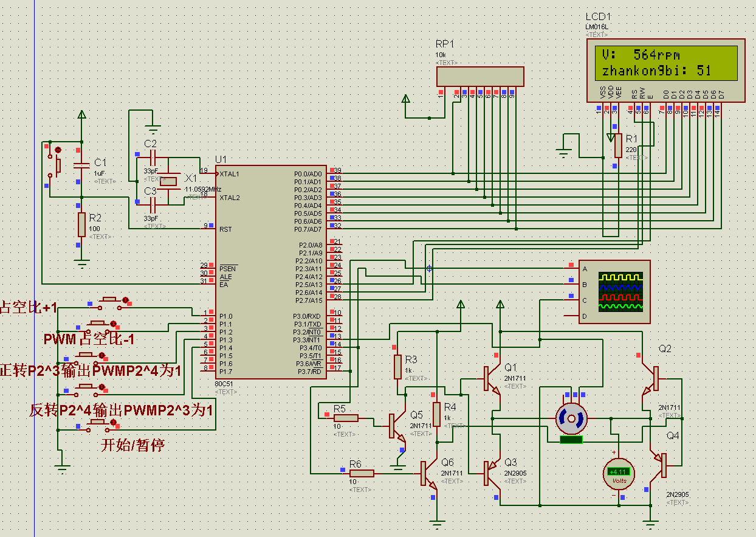Viewport: 756px width, 537px height.
Task: Select transistor Q3 2N2905
Action: tap(491, 474)
